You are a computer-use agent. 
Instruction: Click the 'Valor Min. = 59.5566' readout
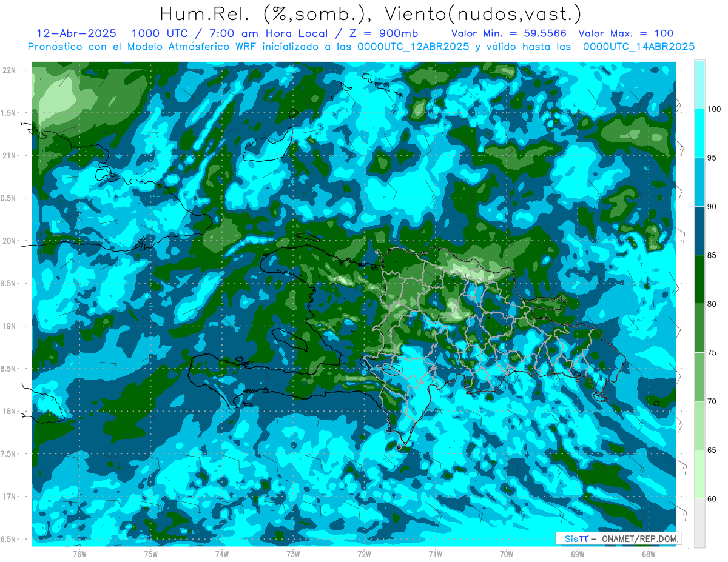tap(509, 33)
